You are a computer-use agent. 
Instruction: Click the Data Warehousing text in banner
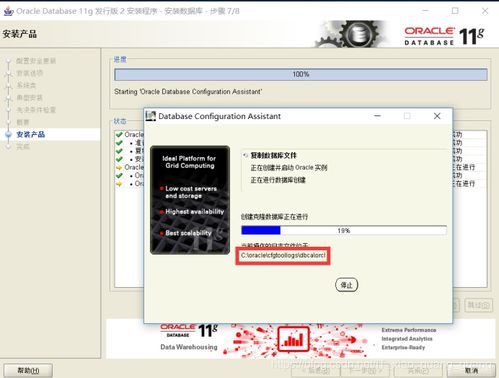point(189,347)
